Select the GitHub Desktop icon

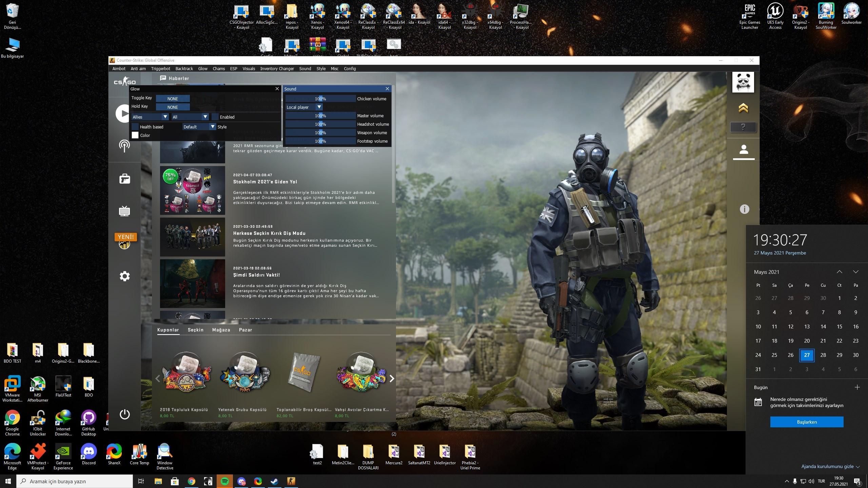(88, 423)
